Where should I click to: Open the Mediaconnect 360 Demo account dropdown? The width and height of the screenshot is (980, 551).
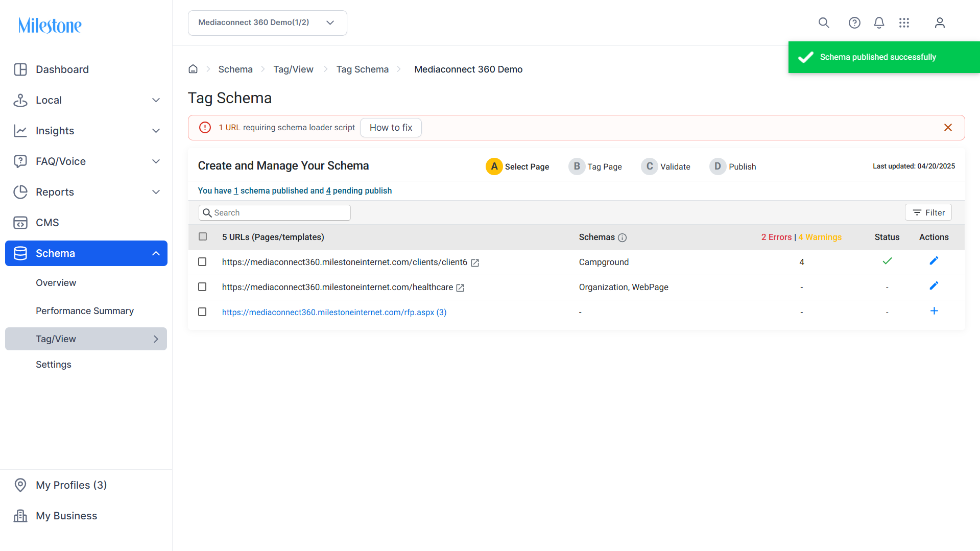click(268, 23)
